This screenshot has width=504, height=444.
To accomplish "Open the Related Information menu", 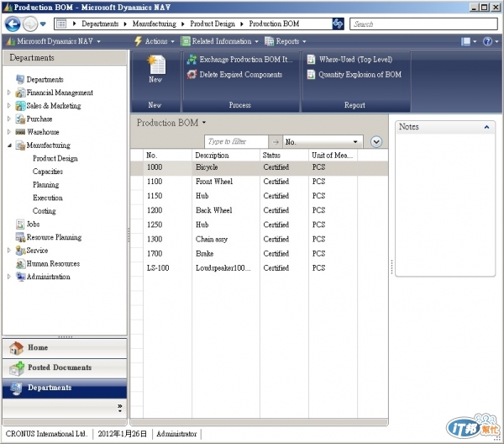I will (x=220, y=41).
